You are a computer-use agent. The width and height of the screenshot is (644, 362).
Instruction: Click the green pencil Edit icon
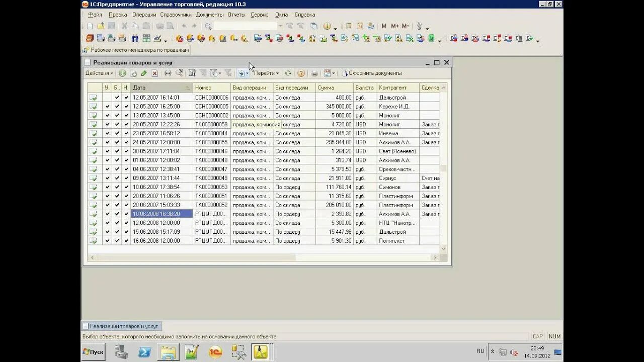[144, 73]
